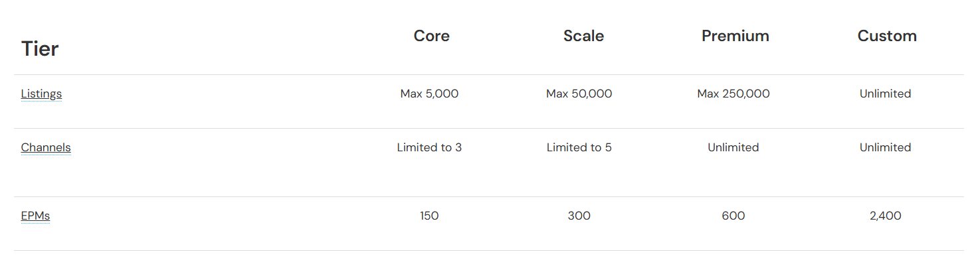The height and width of the screenshot is (280, 980).
Task: Click the EPMs link
Action: 35,216
